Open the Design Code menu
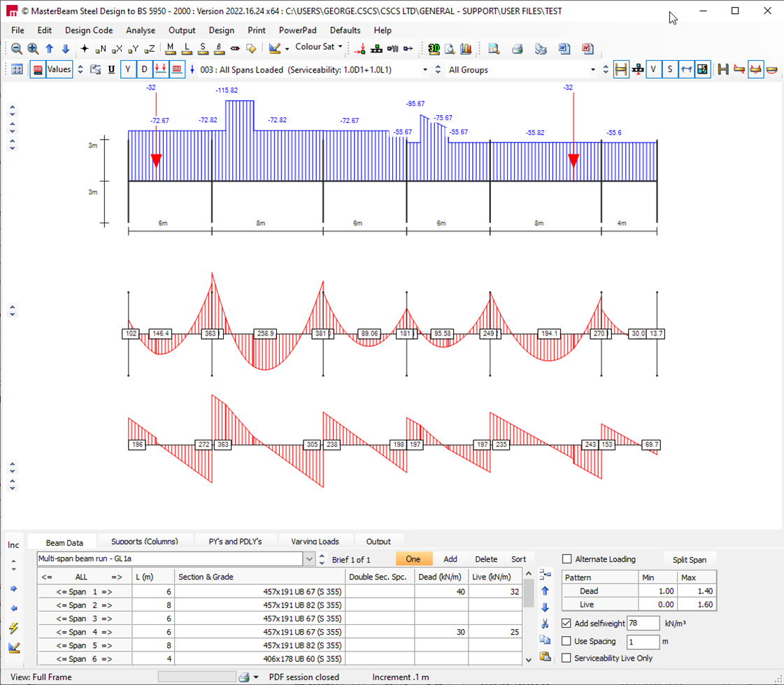 pyautogui.click(x=89, y=31)
